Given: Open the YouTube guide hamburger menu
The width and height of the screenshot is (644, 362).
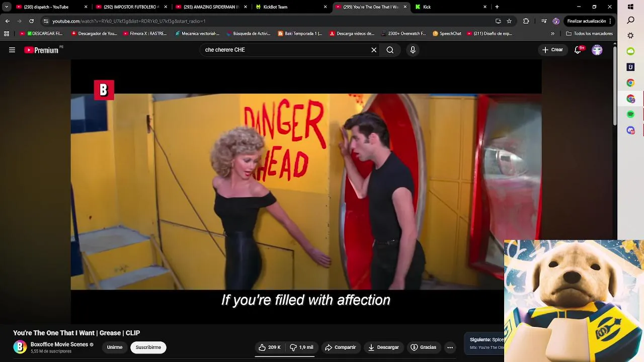Looking at the screenshot, I should pos(12,50).
